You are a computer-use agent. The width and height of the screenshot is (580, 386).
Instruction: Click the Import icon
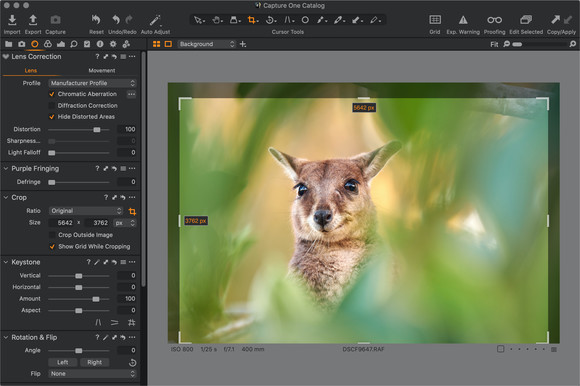pyautogui.click(x=12, y=20)
